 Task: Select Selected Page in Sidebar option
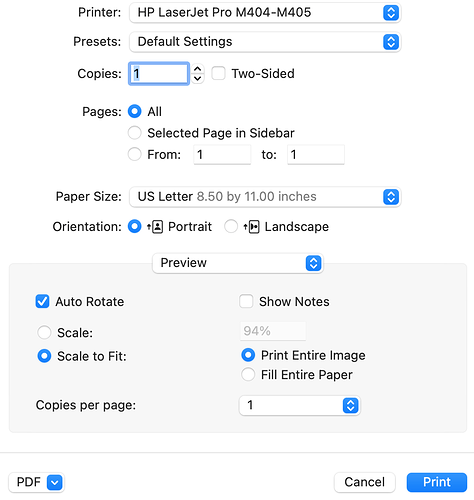pos(135,133)
